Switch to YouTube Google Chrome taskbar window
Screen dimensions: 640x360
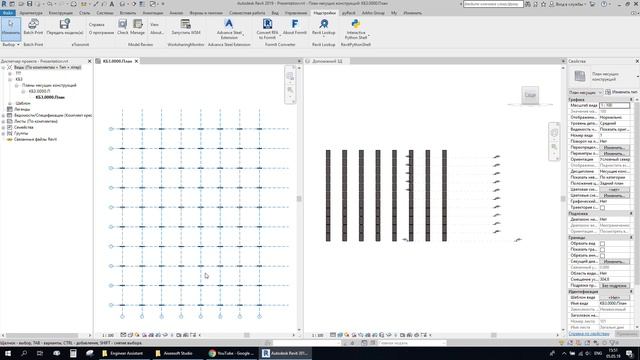tap(231, 353)
